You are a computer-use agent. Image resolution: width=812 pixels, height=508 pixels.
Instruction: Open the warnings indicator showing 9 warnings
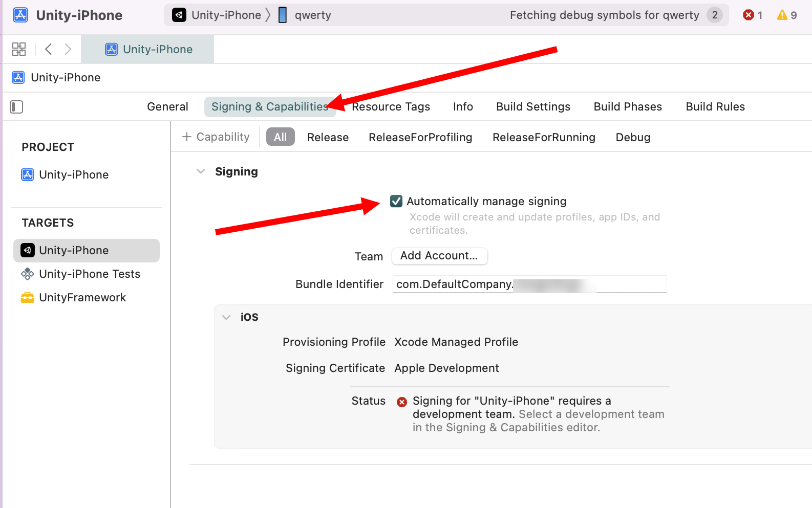tap(786, 15)
